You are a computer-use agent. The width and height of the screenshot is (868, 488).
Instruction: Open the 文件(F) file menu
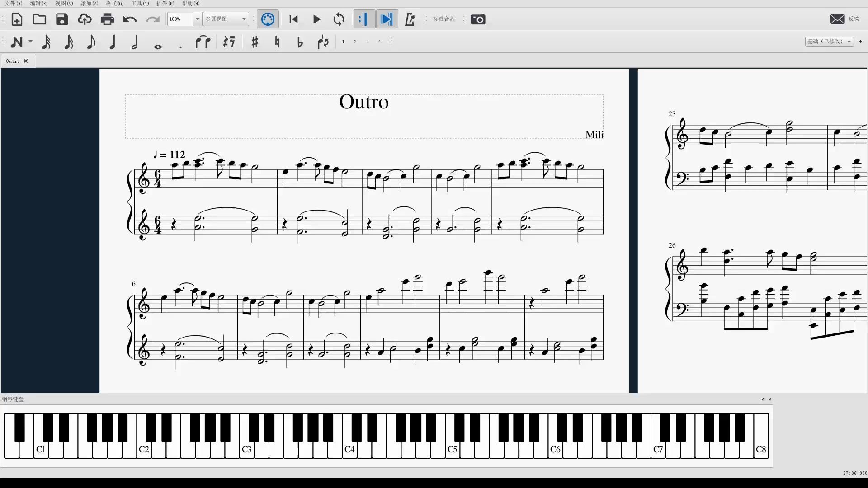[14, 4]
